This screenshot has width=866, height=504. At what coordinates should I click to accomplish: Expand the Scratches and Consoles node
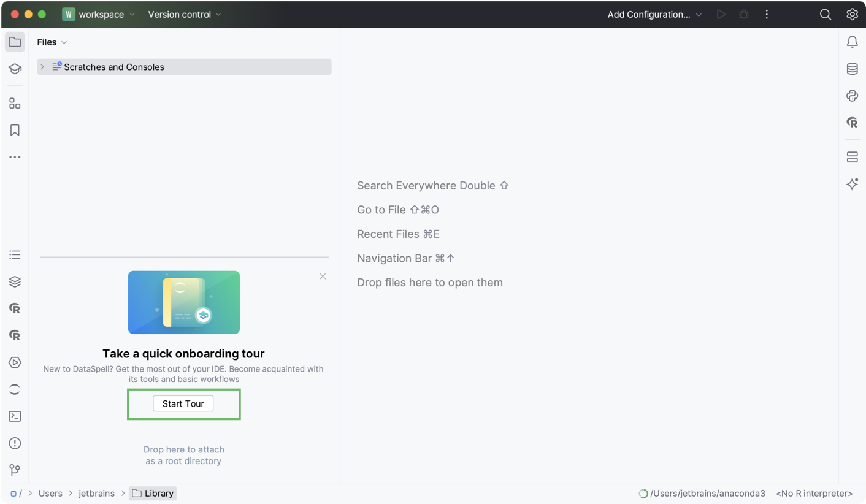42,67
